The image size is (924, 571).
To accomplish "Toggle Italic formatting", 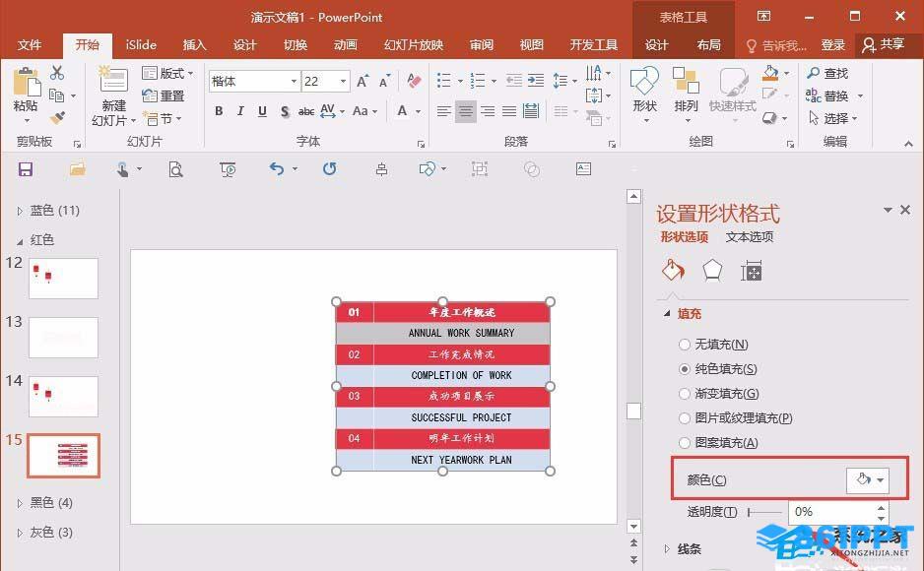I will click(240, 110).
